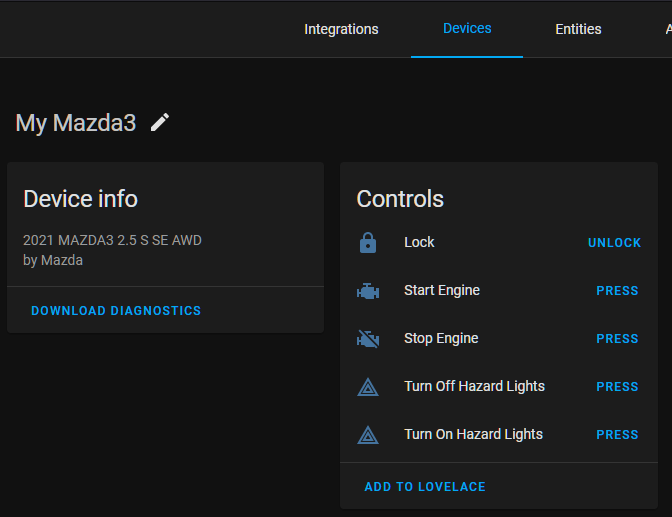Click the crossed-out engine icon beside Stop Engine
Viewport: 672px width, 517px height.
pyautogui.click(x=368, y=339)
